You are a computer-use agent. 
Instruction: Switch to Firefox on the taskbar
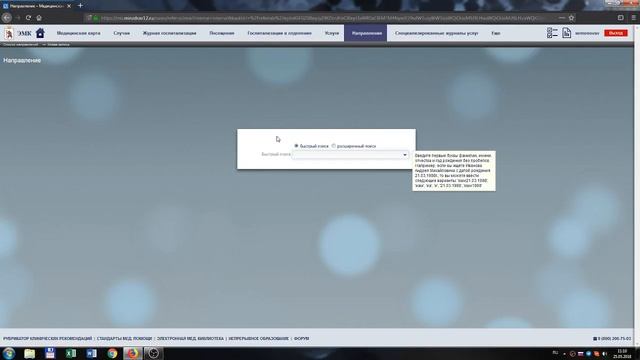[x=133, y=353]
